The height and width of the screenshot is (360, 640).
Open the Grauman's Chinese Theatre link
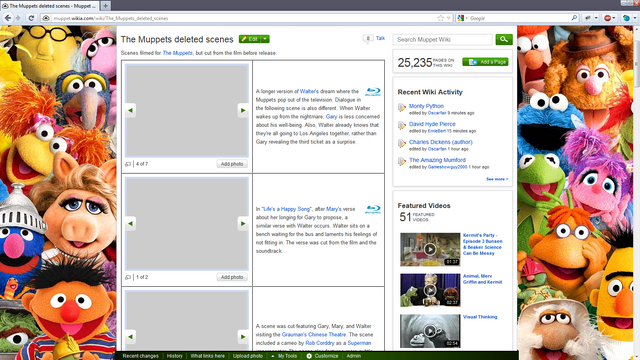point(314,335)
